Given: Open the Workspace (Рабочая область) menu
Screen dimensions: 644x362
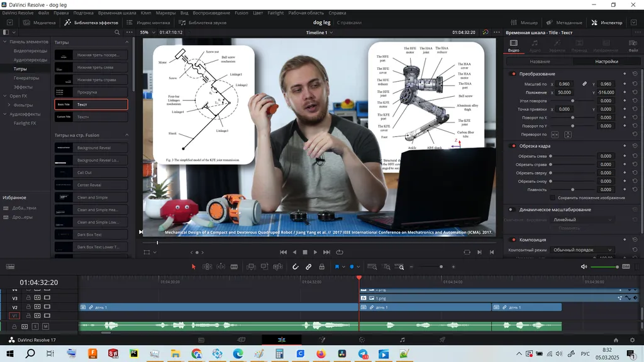Looking at the screenshot, I should click(306, 13).
